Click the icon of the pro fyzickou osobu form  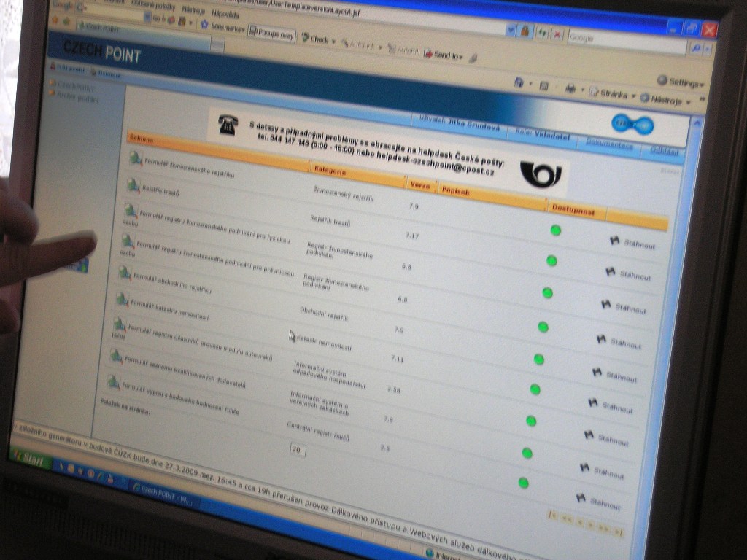131,211
